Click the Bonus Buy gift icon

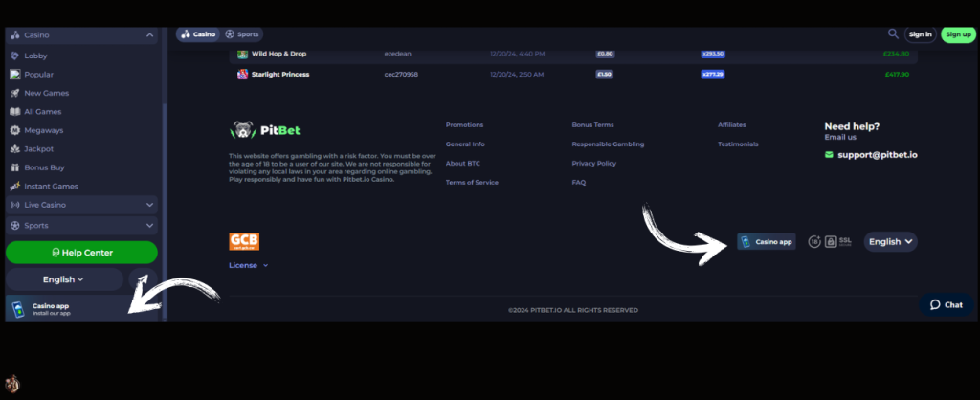(15, 167)
